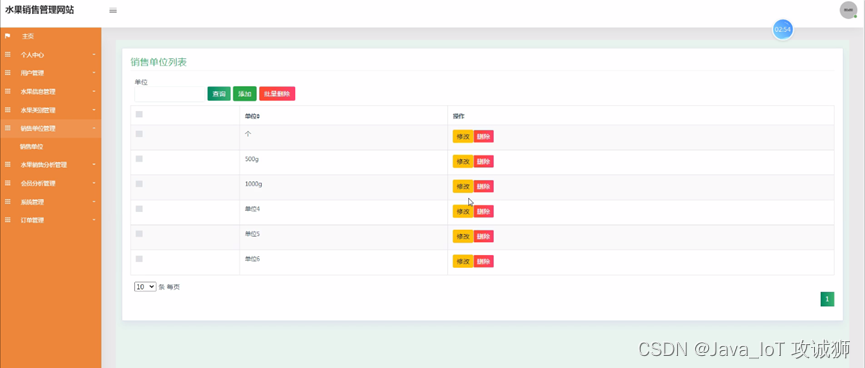Click 删除 in the 单位4 row
Viewport: 865px width, 368px height.
[483, 211]
